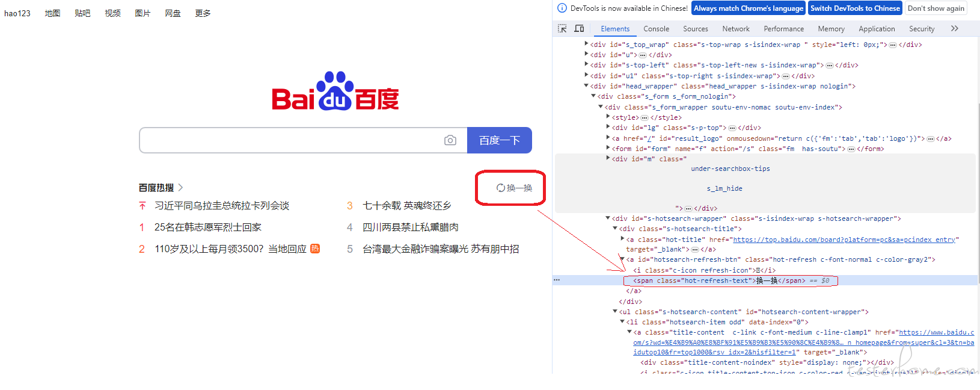Screen dimensions: 980x390
Task: Expand the div id="lg" node
Action: pyautogui.click(x=608, y=127)
